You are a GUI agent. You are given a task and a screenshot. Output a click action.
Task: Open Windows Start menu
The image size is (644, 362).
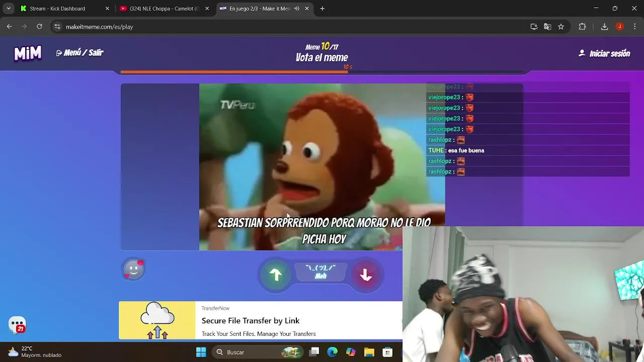pos(201,352)
